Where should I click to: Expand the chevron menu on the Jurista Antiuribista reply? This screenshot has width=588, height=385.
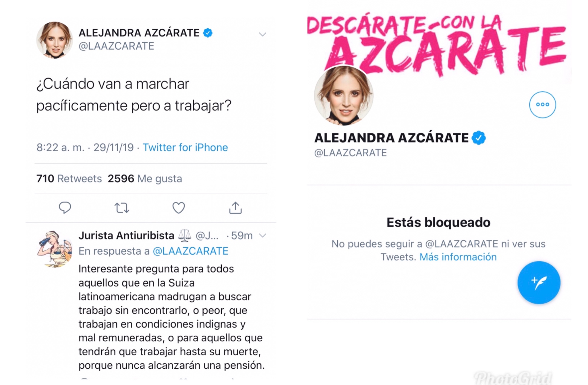(x=262, y=236)
